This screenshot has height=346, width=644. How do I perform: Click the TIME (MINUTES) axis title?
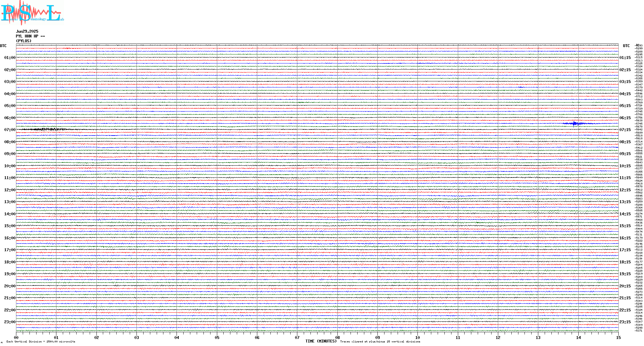pos(321,341)
